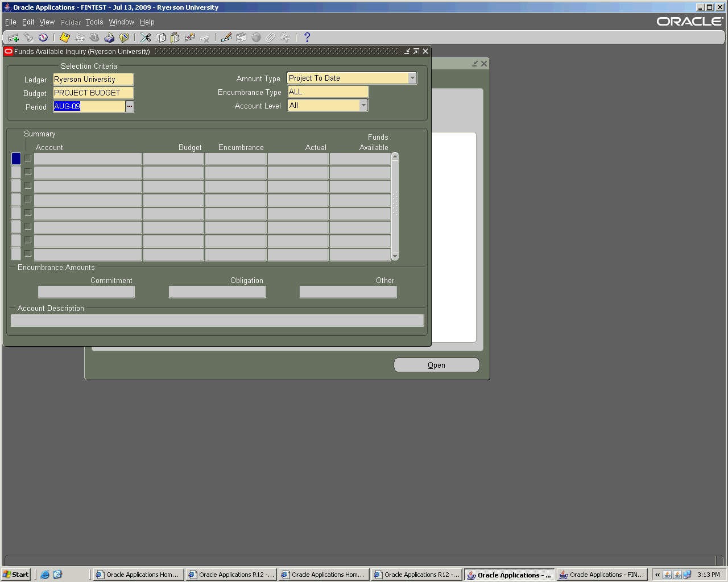Image resolution: width=728 pixels, height=582 pixels.
Task: Expand the Amount Type dropdown
Action: (412, 78)
